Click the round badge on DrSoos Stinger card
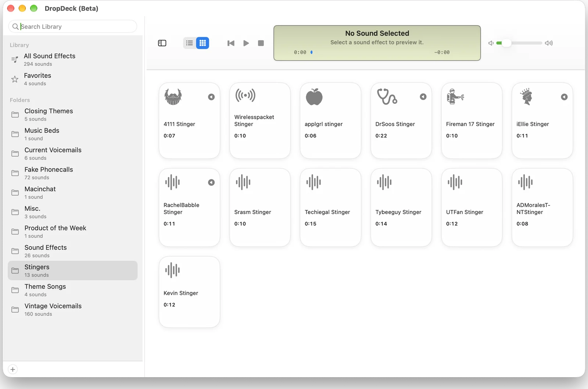Screen dimensions: 588x389 click(423, 97)
